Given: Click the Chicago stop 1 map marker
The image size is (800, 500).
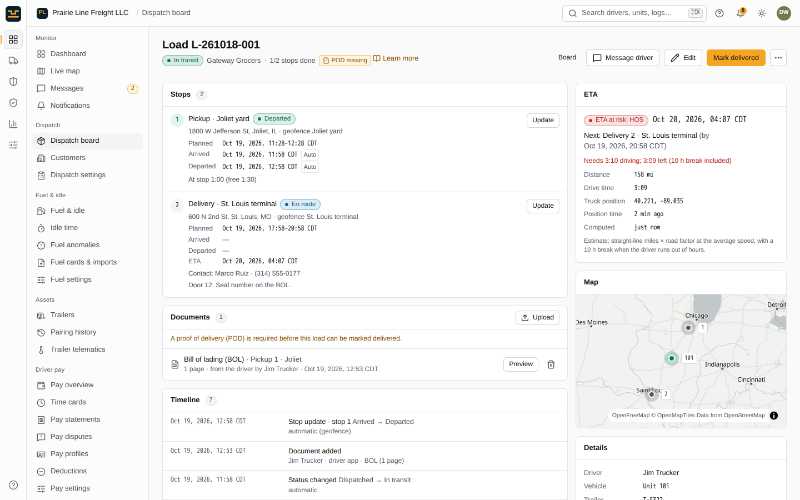Looking at the screenshot, I should pos(688,328).
